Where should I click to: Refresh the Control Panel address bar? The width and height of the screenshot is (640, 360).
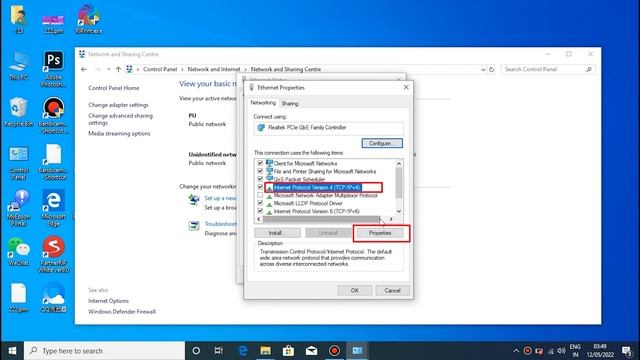tap(491, 69)
